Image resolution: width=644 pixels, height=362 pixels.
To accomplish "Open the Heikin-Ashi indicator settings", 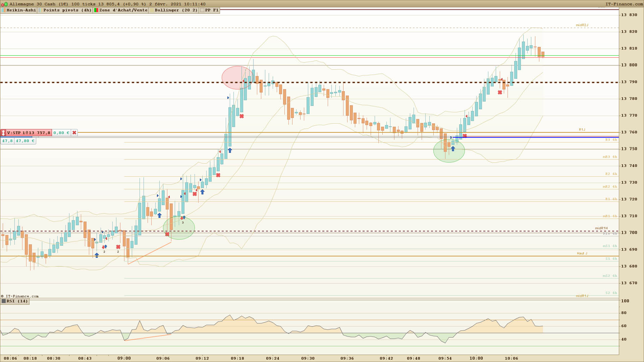I will tap(21, 10).
